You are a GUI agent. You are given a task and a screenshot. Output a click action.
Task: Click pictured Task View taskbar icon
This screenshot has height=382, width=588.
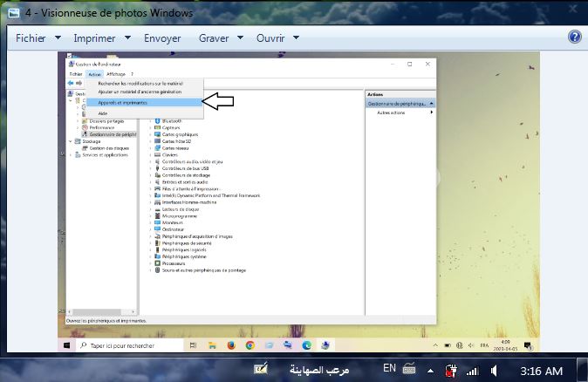pyautogui.click(x=193, y=345)
